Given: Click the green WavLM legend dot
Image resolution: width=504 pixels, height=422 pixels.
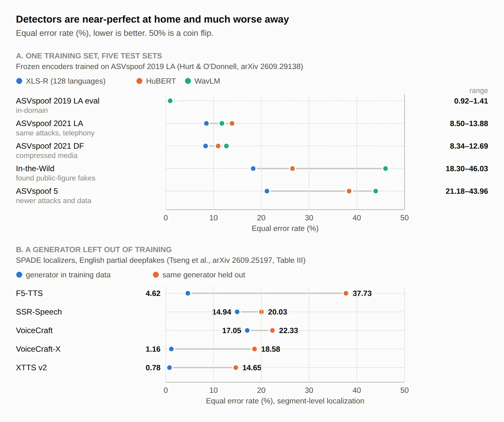Looking at the screenshot, I should [x=188, y=81].
